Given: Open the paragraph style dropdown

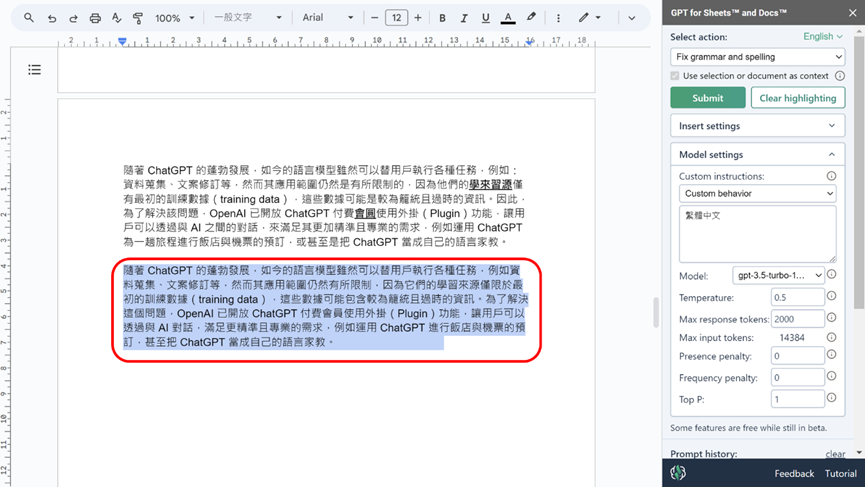Looking at the screenshot, I should pos(248,18).
